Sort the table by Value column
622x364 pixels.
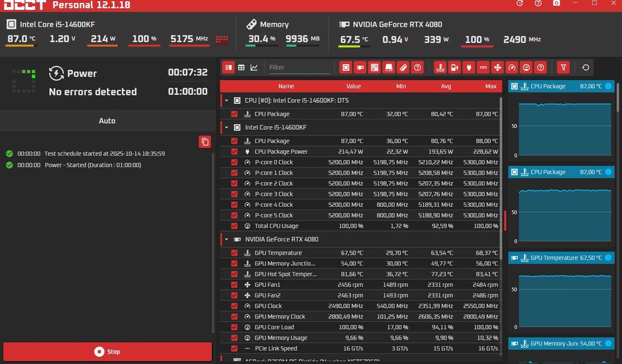pos(353,86)
